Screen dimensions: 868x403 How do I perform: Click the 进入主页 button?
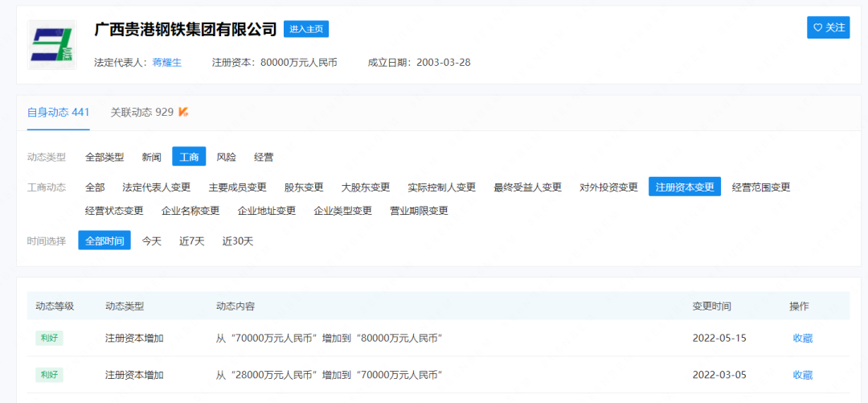[306, 29]
